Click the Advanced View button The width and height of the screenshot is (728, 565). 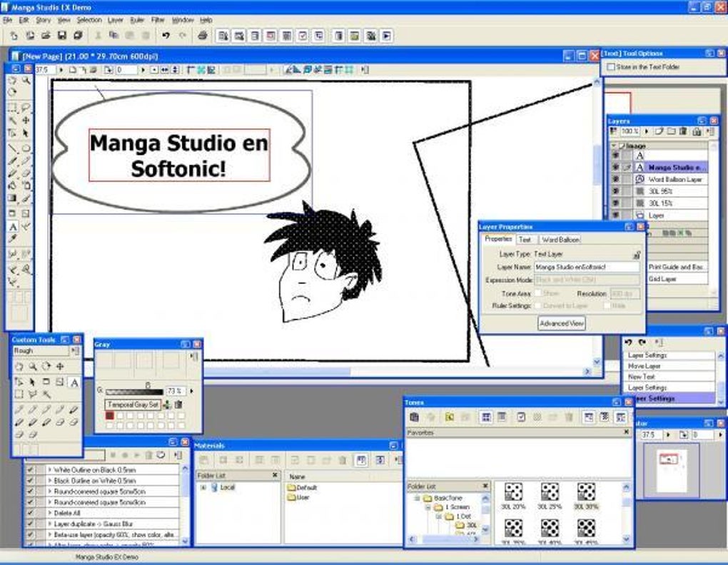pos(562,323)
